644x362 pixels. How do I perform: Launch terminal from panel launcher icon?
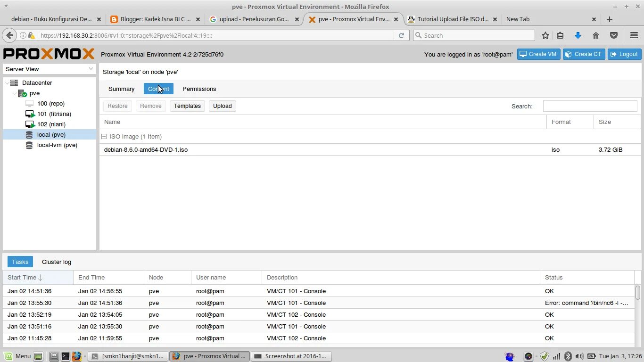click(x=66, y=356)
